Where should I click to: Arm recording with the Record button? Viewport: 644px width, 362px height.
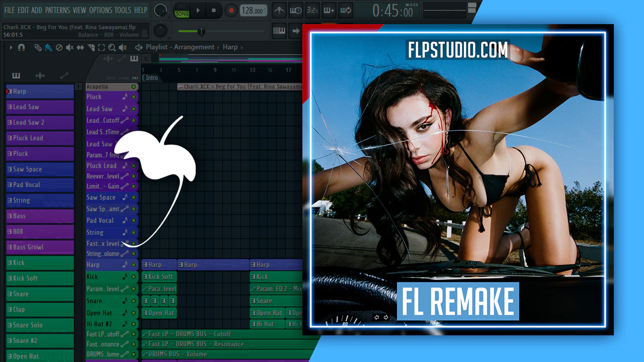click(230, 10)
